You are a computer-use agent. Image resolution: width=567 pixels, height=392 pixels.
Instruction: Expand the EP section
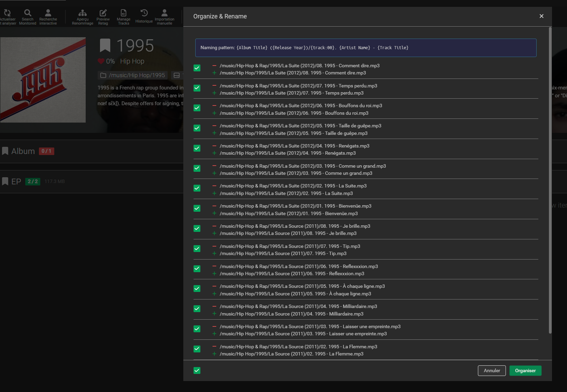tap(16, 181)
